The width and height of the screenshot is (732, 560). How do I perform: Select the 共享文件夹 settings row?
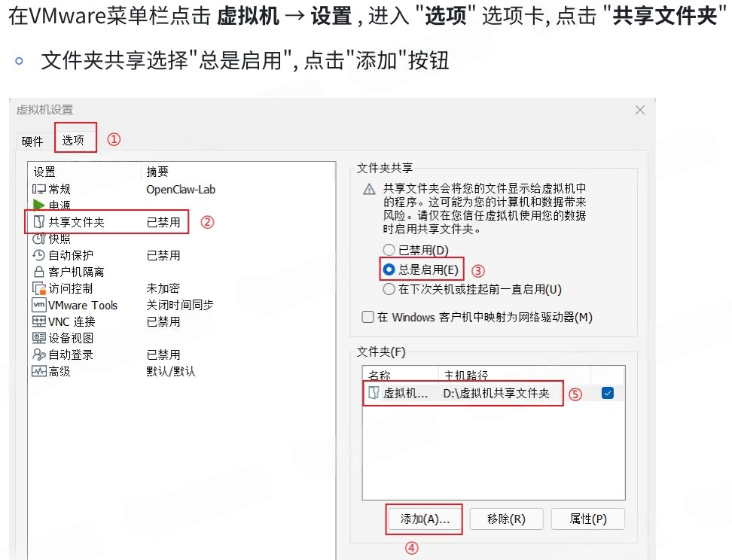(181, 222)
